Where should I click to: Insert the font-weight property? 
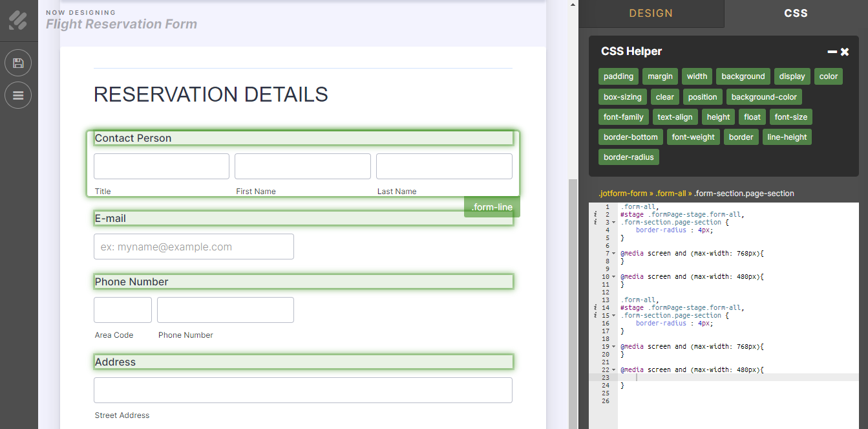click(x=693, y=137)
